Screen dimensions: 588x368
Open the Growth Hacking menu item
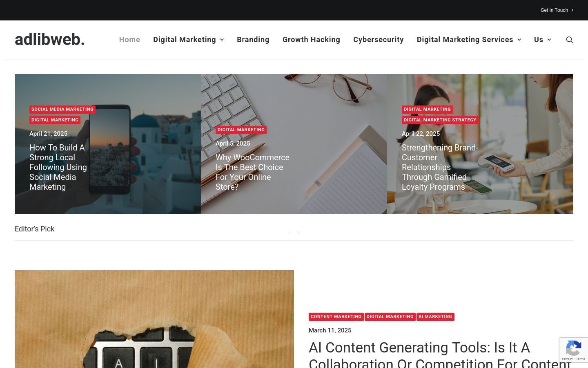(311, 40)
